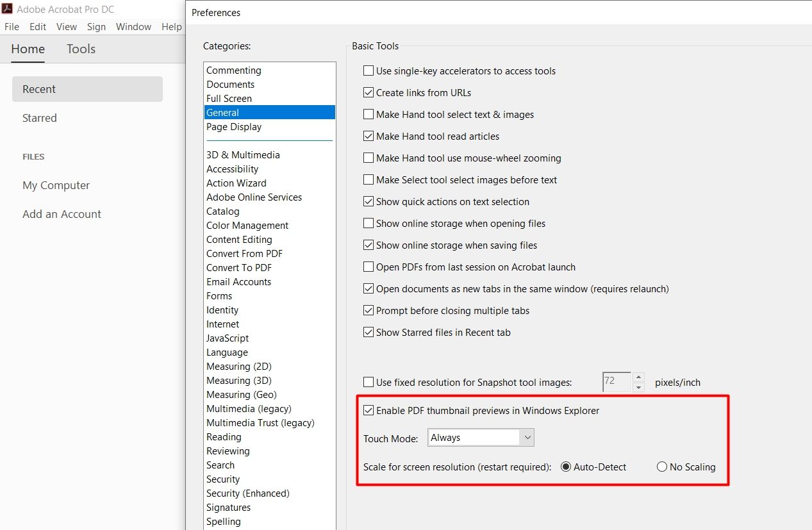Image resolution: width=812 pixels, height=530 pixels.
Task: Select Accessibility category
Action: point(270,169)
